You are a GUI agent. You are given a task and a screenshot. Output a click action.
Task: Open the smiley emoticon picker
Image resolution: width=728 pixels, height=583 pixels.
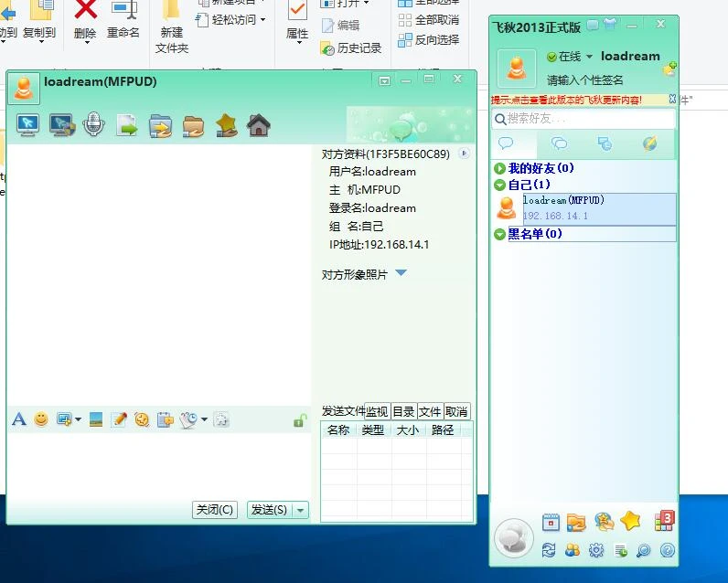41,419
